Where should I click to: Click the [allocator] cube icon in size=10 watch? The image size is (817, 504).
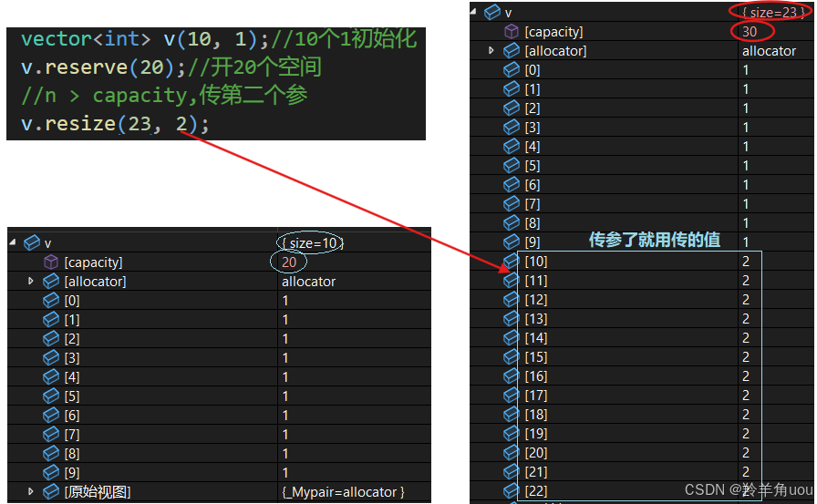point(51,281)
